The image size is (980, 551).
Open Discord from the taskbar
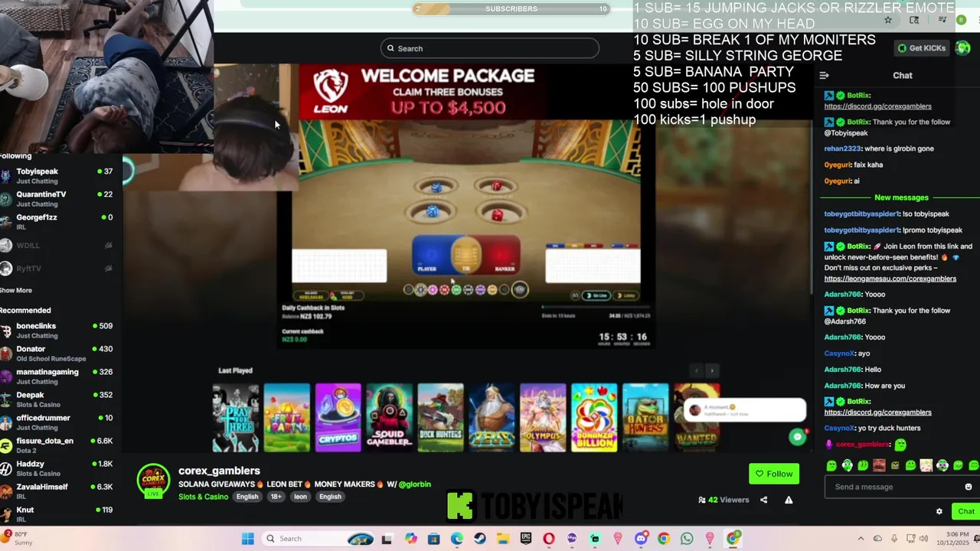click(x=641, y=539)
